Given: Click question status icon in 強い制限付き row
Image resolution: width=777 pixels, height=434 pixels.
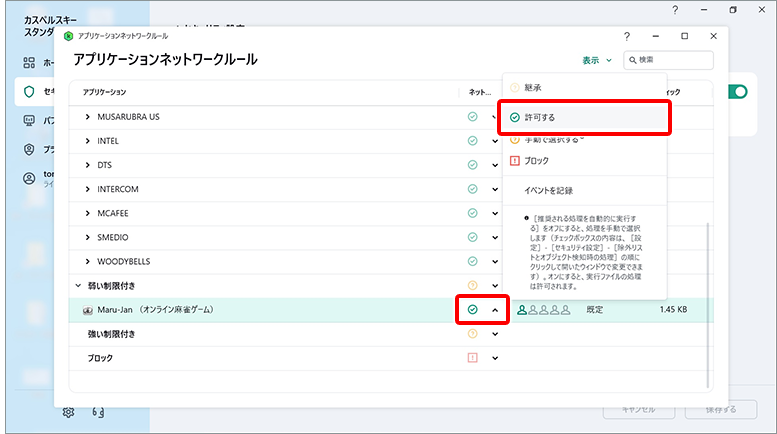Looking at the screenshot, I should (473, 334).
